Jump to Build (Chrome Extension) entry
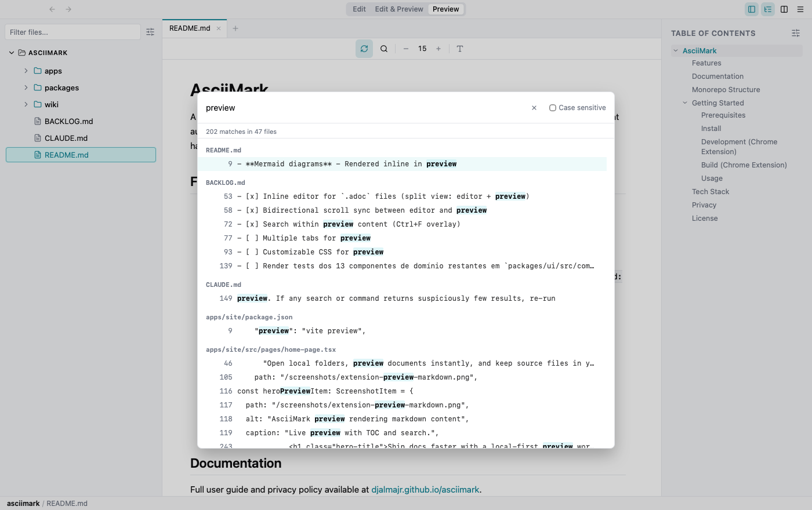812x510 pixels. (x=744, y=165)
